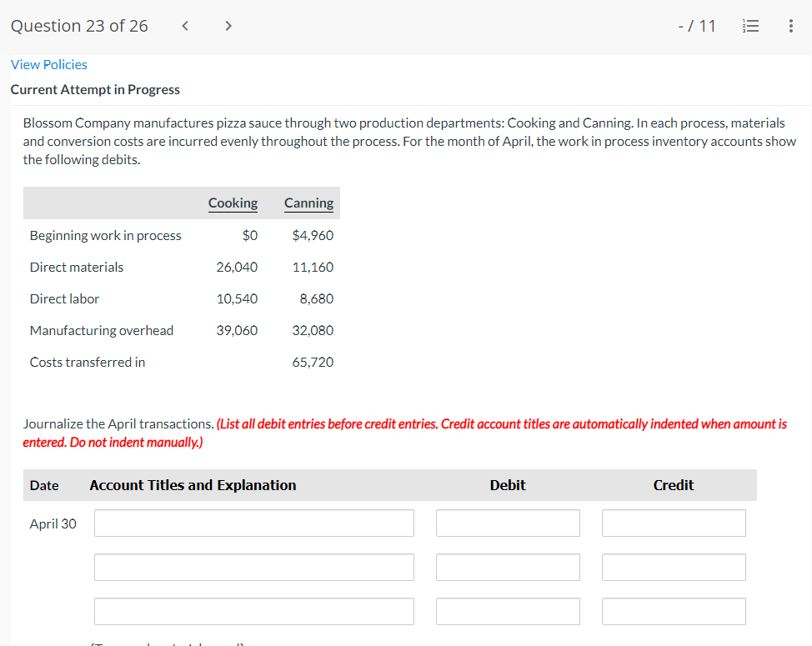Screen dimensions: 812x646
Task: Click the Beginning work in process label
Action: (x=106, y=236)
